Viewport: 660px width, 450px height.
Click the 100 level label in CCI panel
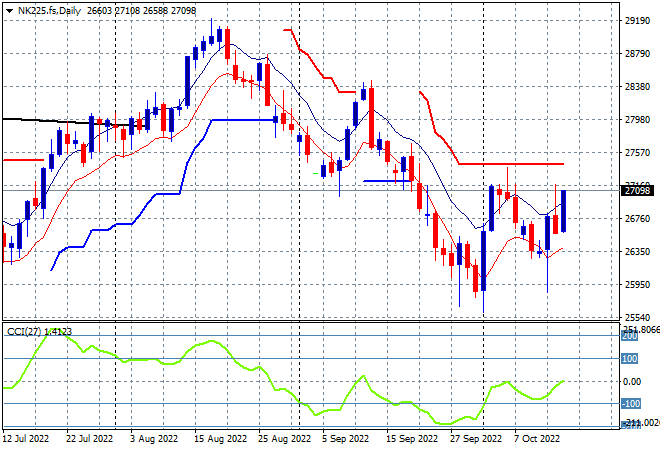pos(630,359)
